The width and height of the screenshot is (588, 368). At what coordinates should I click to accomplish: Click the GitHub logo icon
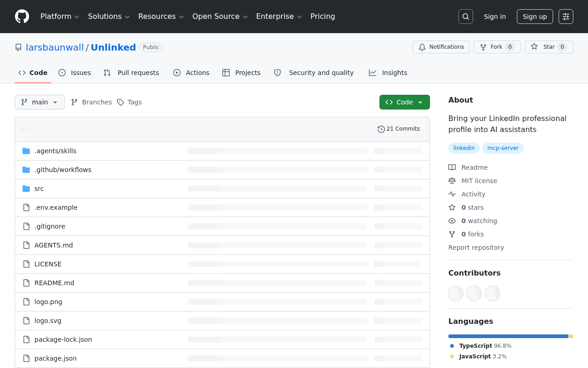click(22, 17)
